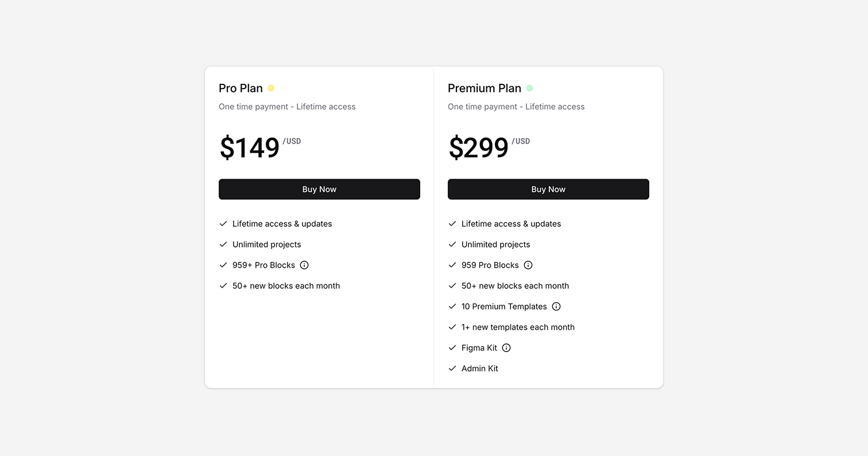
Task: Click checkmark beside Lifetime access in Premium Plan
Action: click(x=452, y=224)
